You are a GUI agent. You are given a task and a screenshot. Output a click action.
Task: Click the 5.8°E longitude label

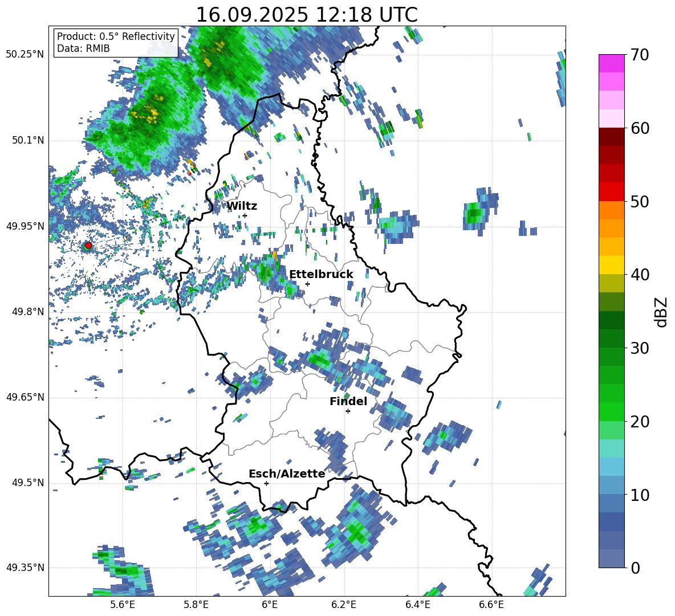coord(196,605)
